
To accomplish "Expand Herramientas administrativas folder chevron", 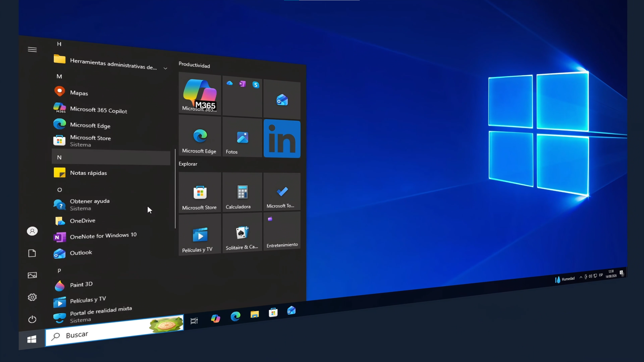I will [165, 68].
